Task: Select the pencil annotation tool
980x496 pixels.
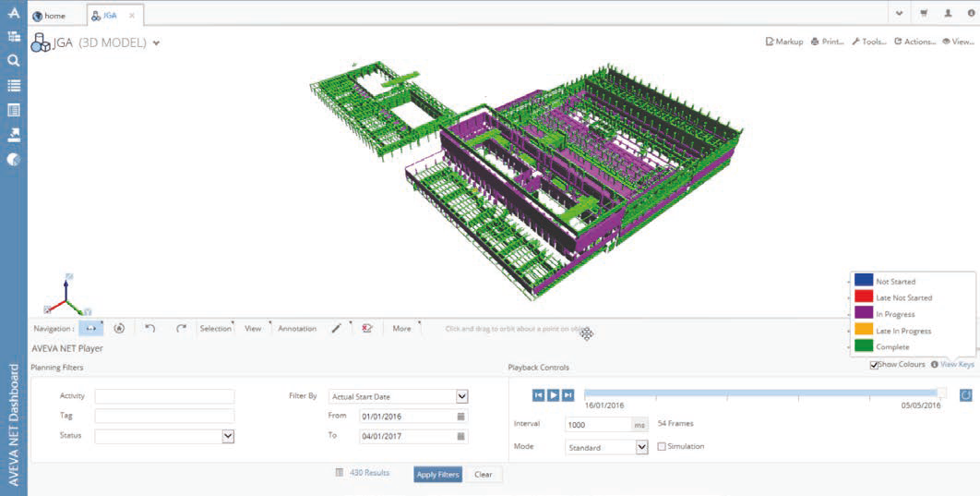Action: click(x=337, y=328)
